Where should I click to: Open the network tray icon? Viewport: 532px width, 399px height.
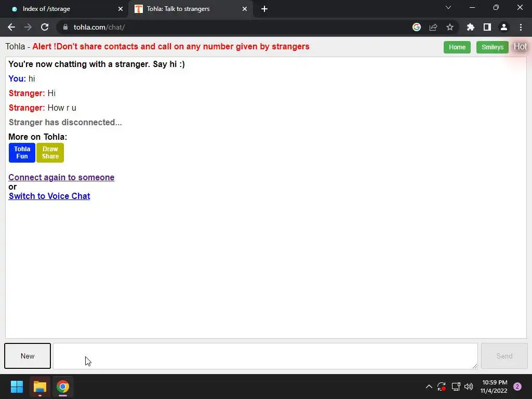(x=456, y=387)
